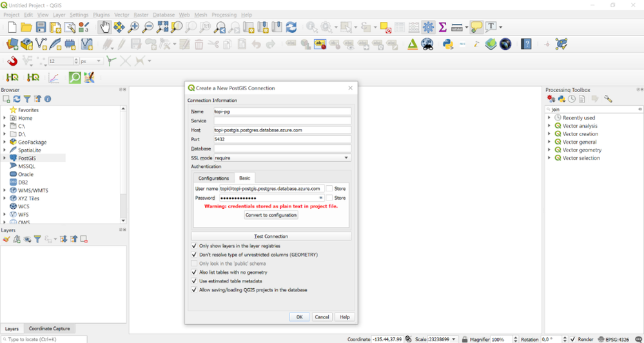Select the Text Annotation tool
The image size is (644, 343).
(491, 28)
